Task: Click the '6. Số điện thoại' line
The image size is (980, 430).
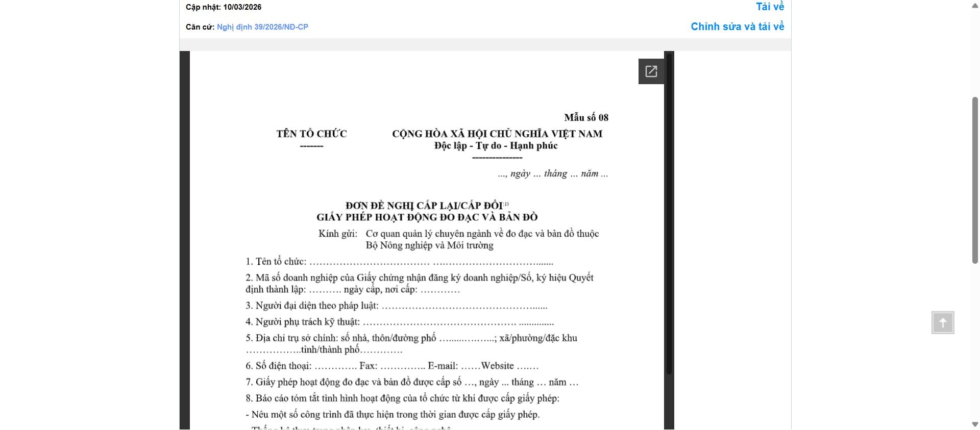Action: (x=392, y=366)
